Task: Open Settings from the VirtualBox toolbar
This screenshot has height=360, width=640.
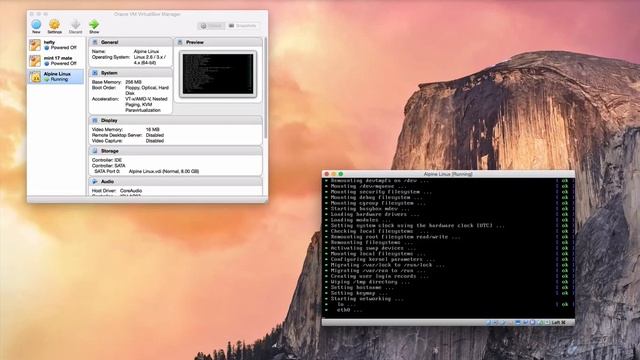Action: coord(54,24)
